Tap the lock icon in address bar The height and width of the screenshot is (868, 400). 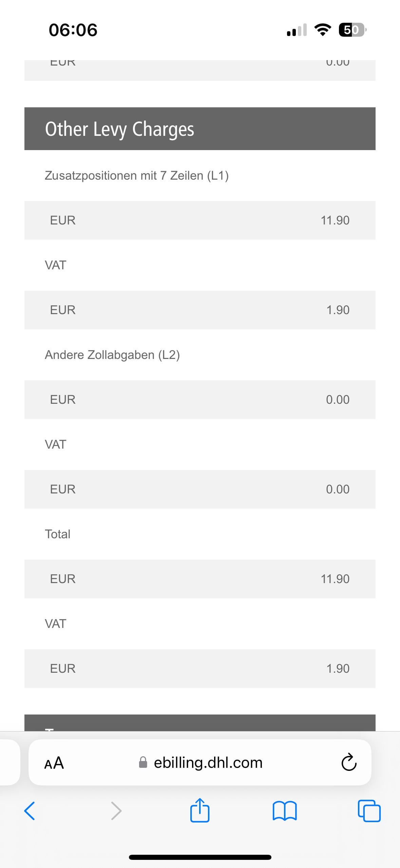pyautogui.click(x=143, y=762)
